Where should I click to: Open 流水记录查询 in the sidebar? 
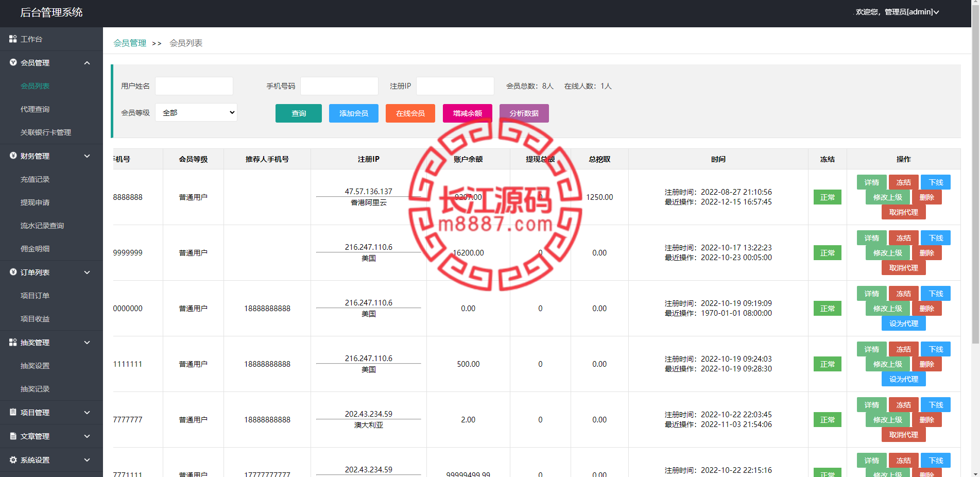42,226
